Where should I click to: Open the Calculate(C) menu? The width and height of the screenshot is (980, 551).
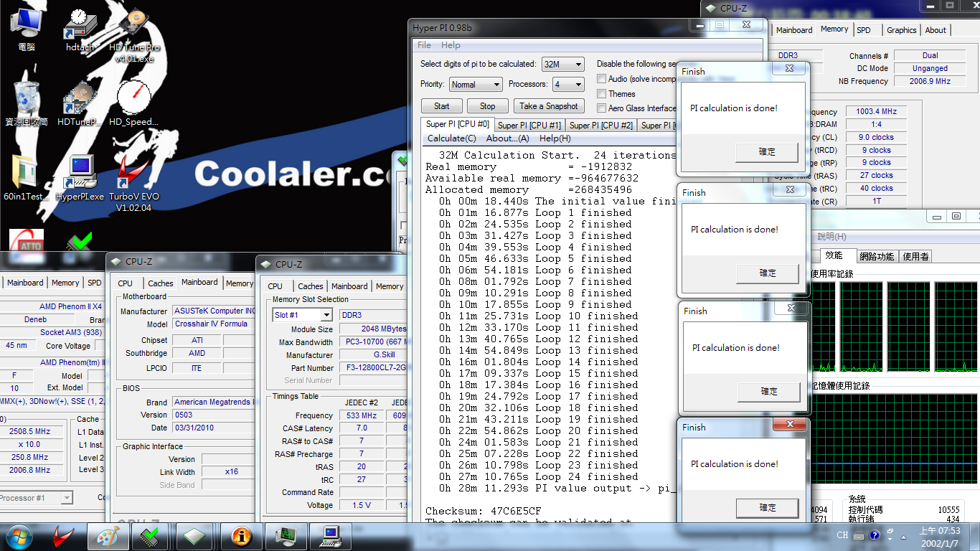pos(451,138)
